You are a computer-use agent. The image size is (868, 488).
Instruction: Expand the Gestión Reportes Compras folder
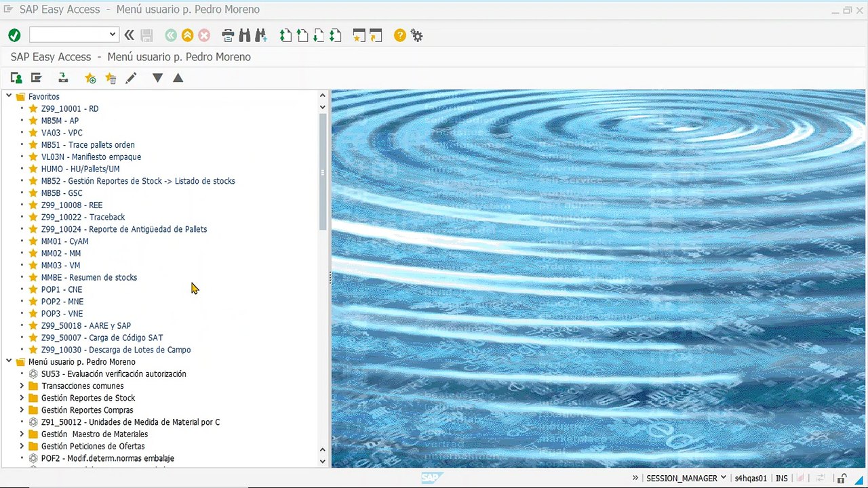click(22, 409)
